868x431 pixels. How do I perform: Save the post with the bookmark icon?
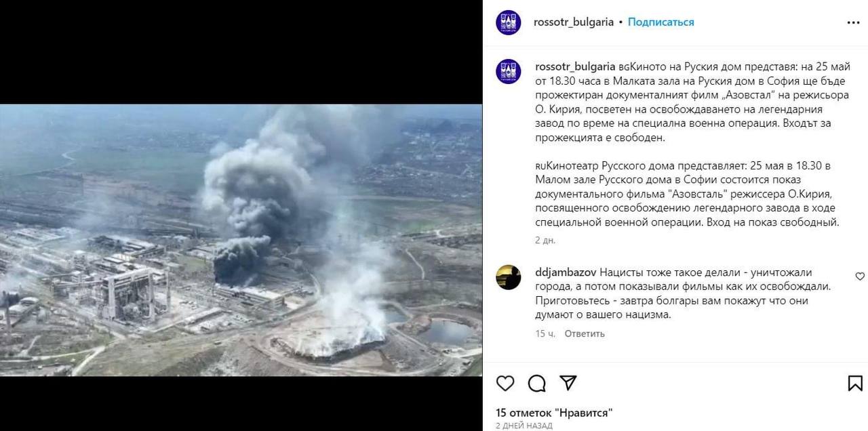pos(856,383)
